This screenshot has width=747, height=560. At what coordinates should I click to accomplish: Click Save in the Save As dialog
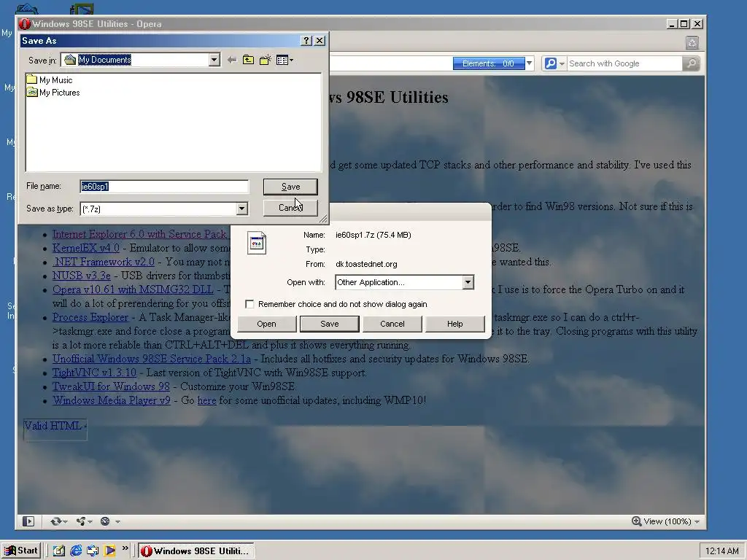290,187
